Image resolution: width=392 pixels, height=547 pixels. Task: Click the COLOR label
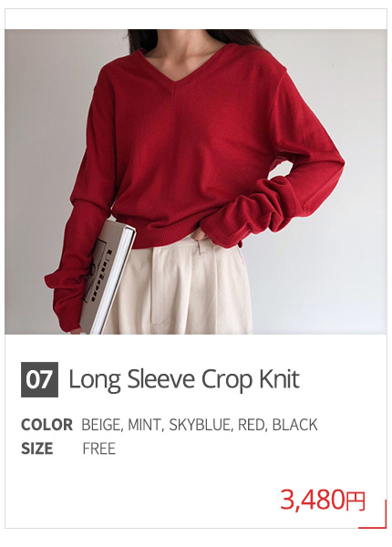(46, 425)
